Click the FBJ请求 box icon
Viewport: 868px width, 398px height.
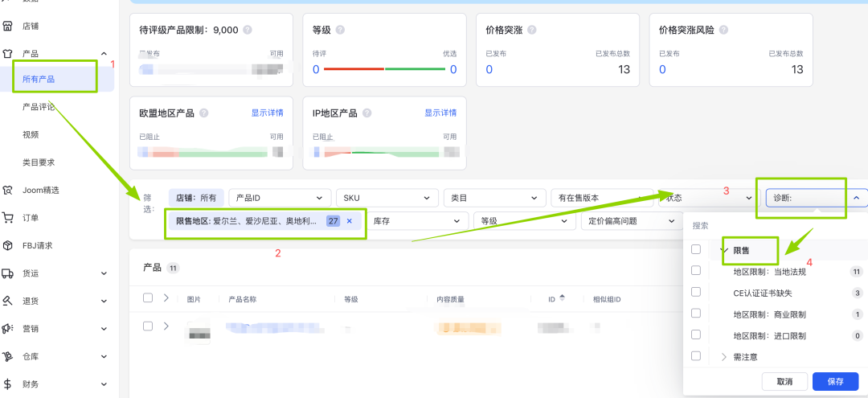(8, 245)
